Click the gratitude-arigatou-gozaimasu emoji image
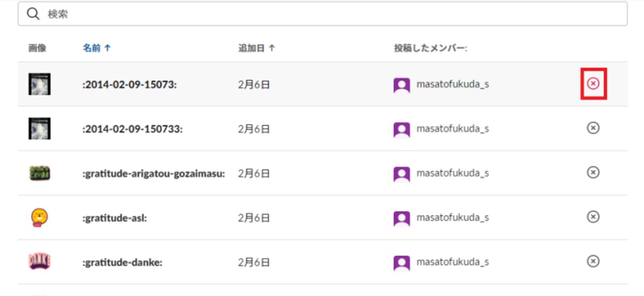 [x=40, y=173]
